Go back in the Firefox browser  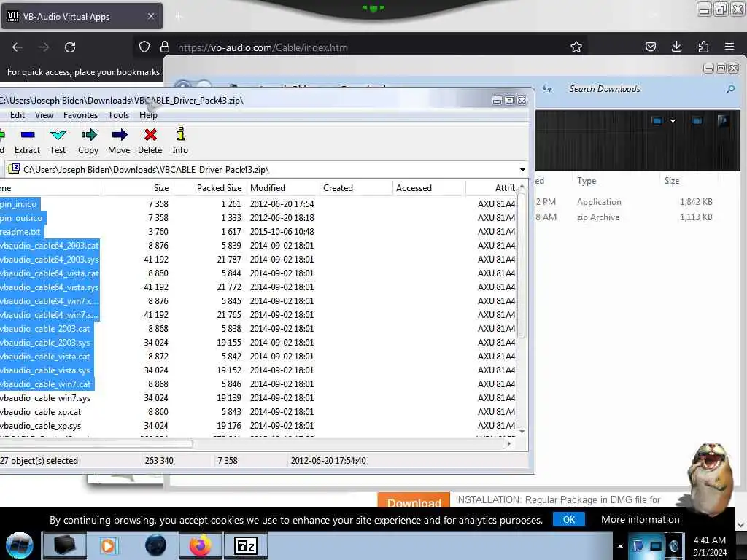click(18, 47)
